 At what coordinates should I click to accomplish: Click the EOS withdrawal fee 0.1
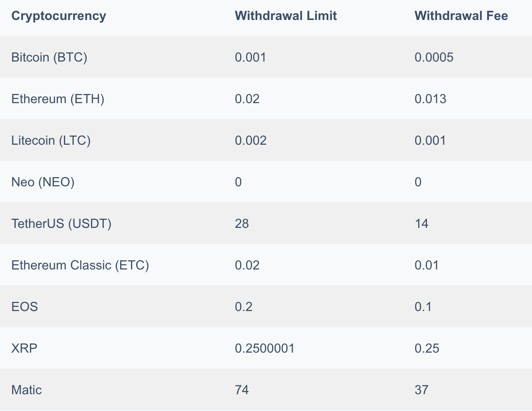pos(423,307)
